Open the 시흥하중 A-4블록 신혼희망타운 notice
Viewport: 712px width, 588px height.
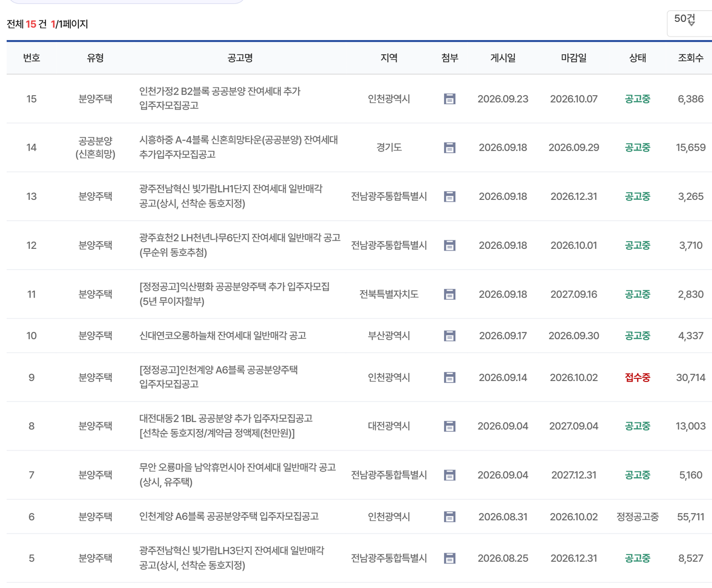point(239,147)
